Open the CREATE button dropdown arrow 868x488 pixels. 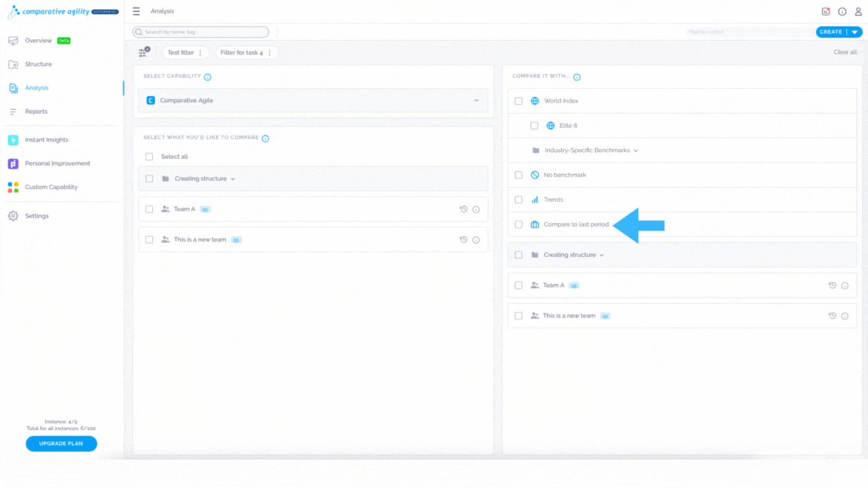pos(854,32)
